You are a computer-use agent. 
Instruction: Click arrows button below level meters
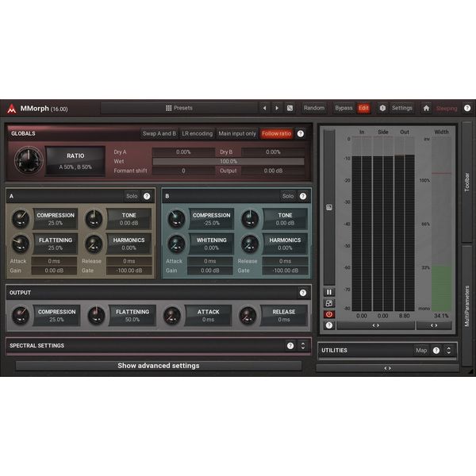(376, 325)
